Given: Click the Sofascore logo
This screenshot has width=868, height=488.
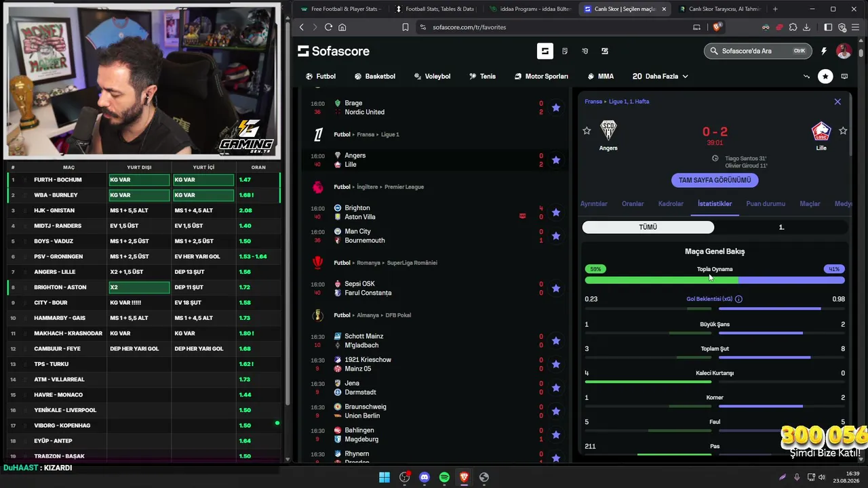Looking at the screenshot, I should tap(333, 51).
